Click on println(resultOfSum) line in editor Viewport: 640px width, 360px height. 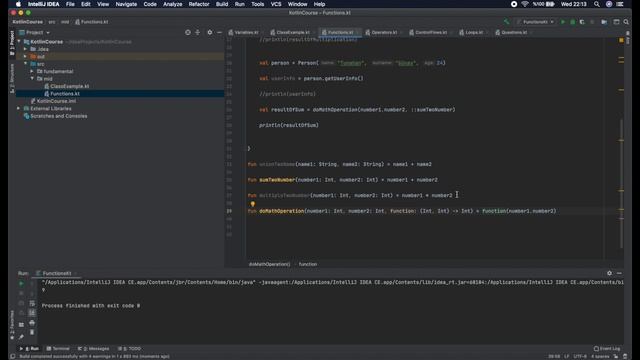pos(289,125)
